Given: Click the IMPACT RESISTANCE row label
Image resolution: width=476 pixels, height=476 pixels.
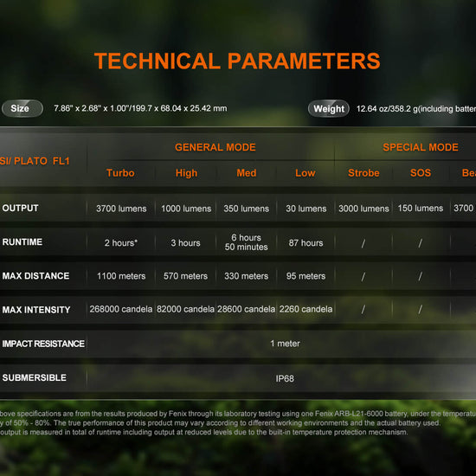Looking at the screenshot, I should (x=43, y=344).
